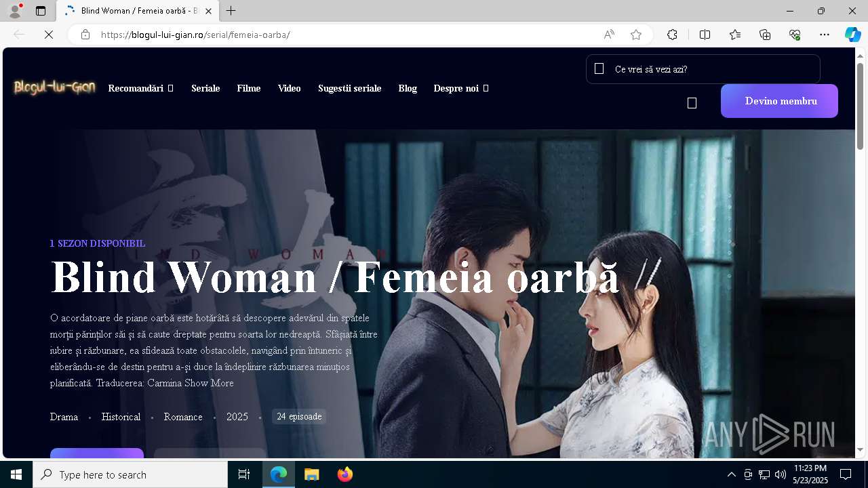Click the Show More link
Screen dimensions: 868x488
(x=210, y=383)
